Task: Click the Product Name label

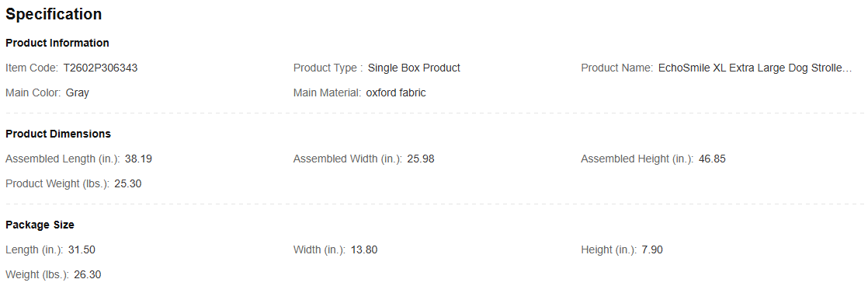Action: click(617, 68)
